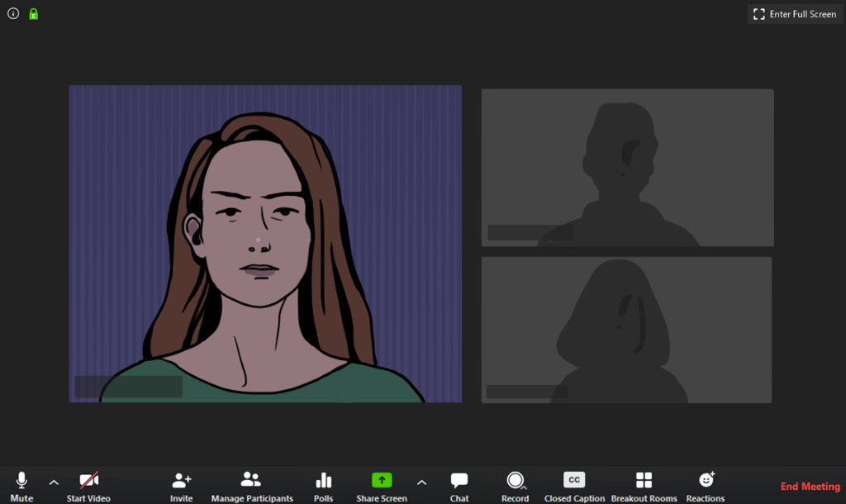Expand share screen options arrow

(x=421, y=483)
